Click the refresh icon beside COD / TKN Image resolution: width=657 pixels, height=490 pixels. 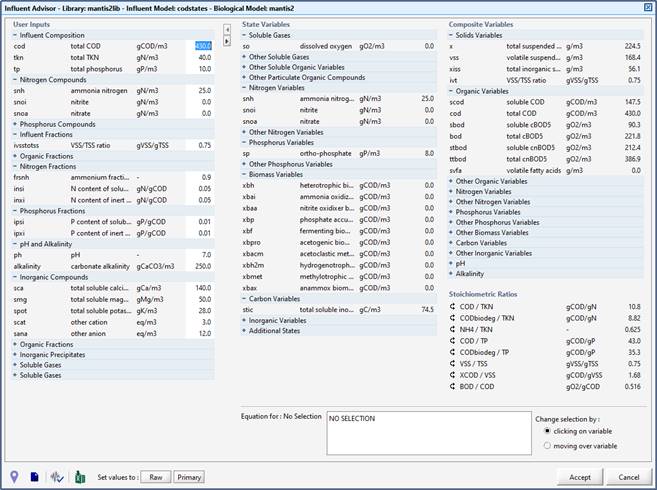[x=453, y=307]
